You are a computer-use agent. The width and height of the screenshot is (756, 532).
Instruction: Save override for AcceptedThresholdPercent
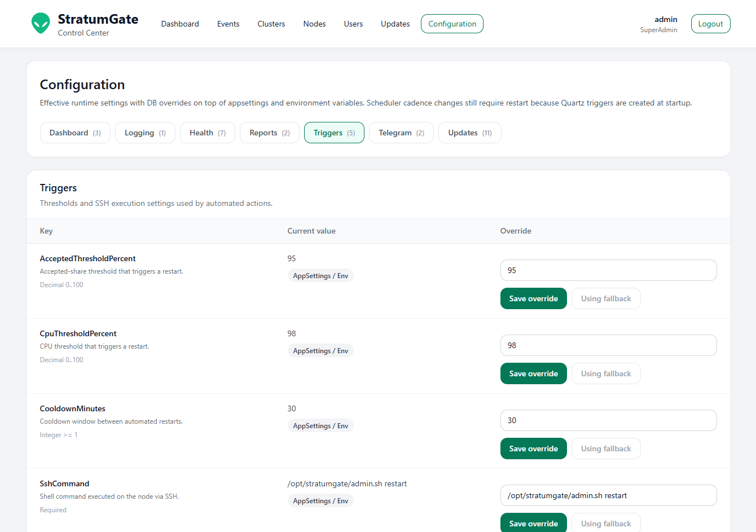tap(533, 298)
